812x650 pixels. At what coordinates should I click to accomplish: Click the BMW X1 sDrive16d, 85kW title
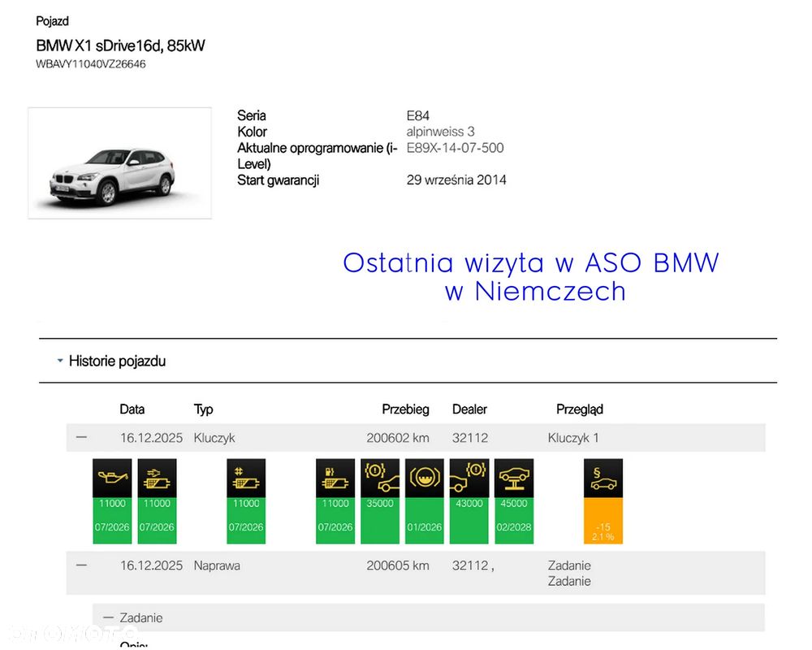click(x=121, y=45)
